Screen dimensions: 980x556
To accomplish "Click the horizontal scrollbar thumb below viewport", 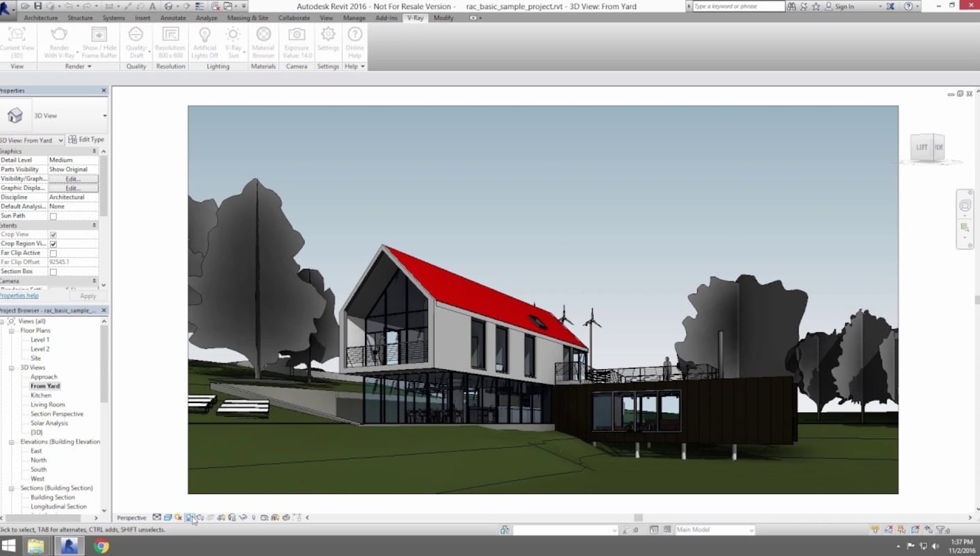I will point(638,518).
